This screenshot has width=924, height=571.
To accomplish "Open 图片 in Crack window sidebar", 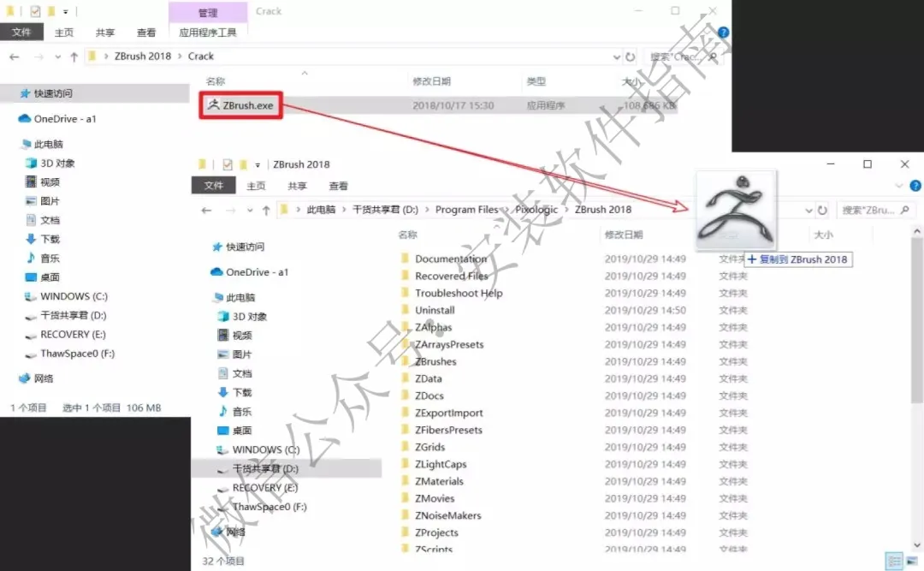I will pyautogui.click(x=43, y=200).
